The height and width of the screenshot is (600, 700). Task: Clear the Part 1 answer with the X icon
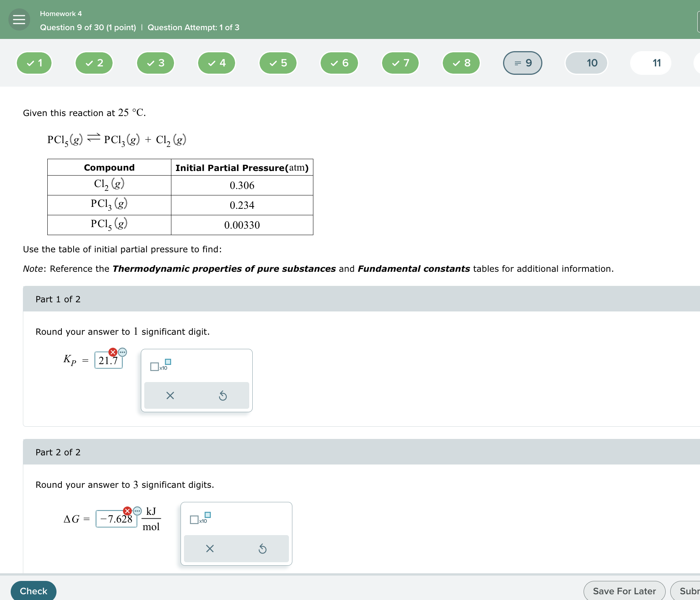tap(170, 396)
